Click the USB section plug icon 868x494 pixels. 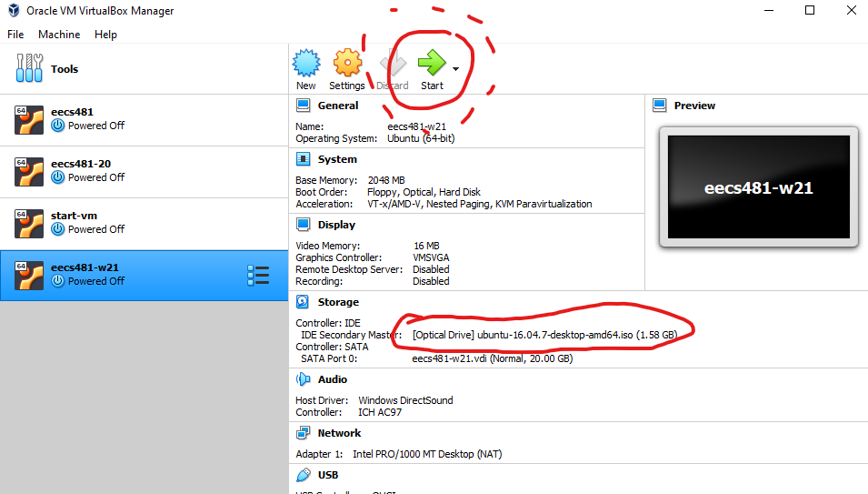(x=303, y=475)
